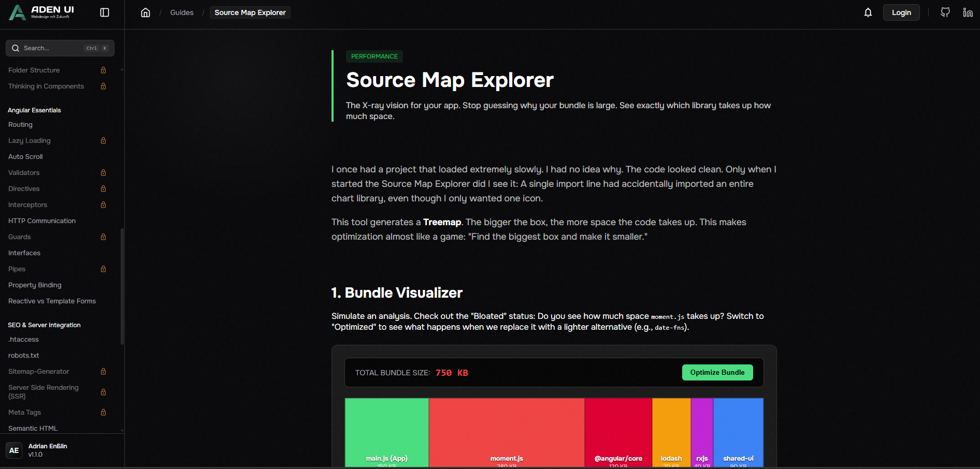The image size is (980, 469).
Task: Click the sidebar search input field
Action: pos(60,48)
